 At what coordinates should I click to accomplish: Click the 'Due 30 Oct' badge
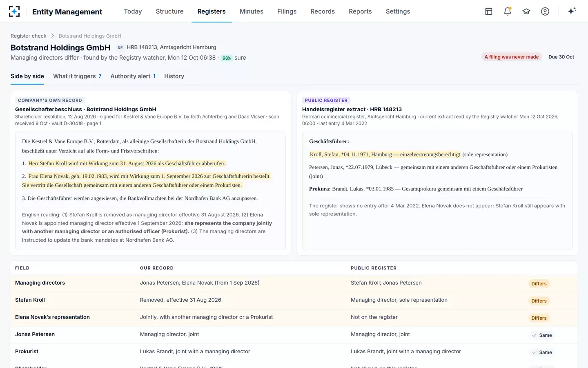(561, 57)
